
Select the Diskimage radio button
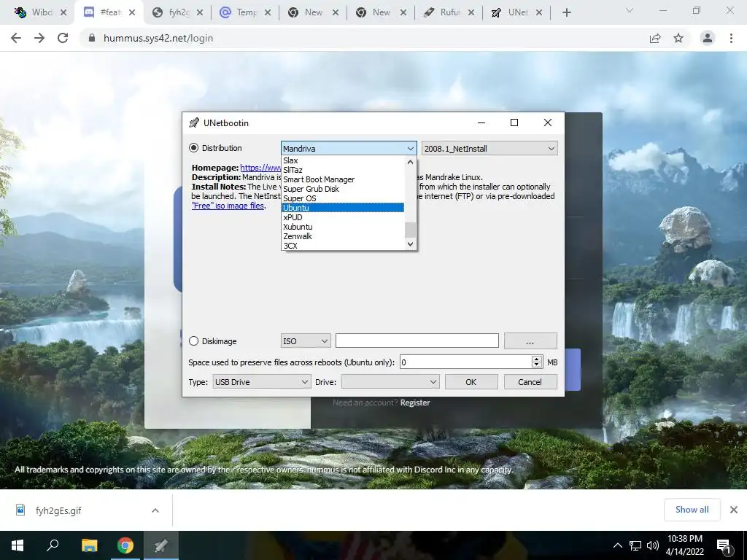(x=193, y=341)
